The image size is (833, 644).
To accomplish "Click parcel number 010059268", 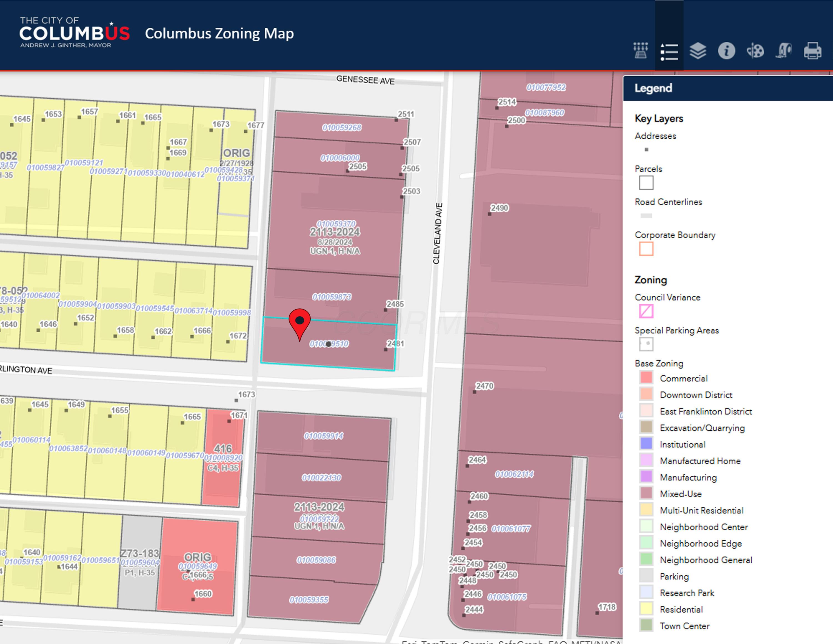I will (x=342, y=128).
